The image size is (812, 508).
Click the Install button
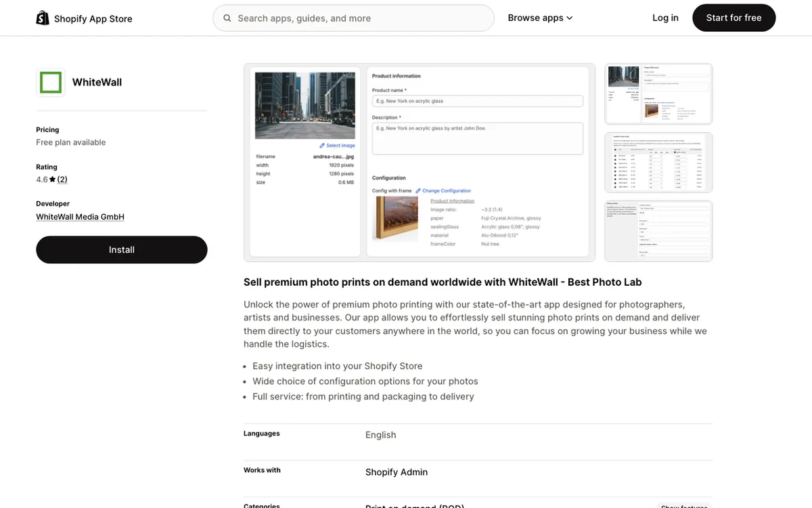point(122,250)
